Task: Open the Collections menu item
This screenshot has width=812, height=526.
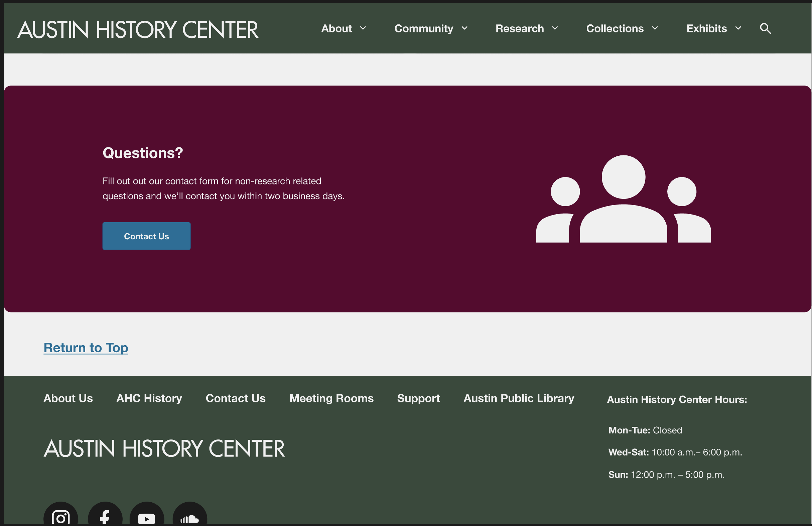Action: pos(615,29)
